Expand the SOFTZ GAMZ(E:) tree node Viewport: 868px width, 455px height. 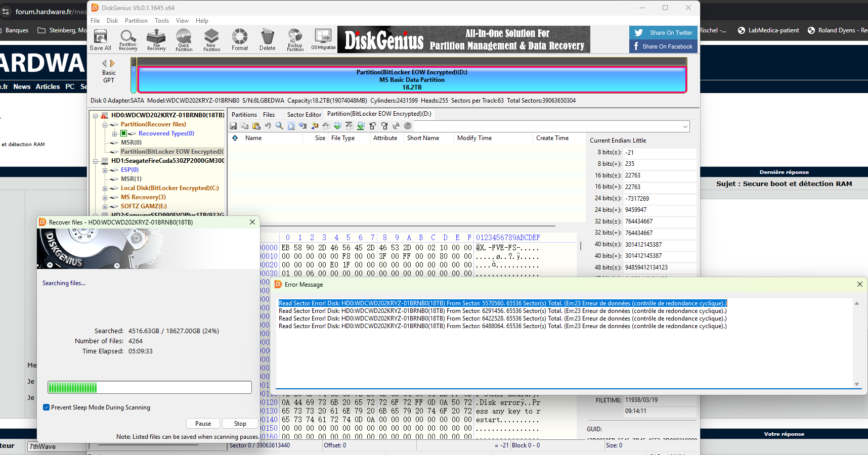point(105,206)
